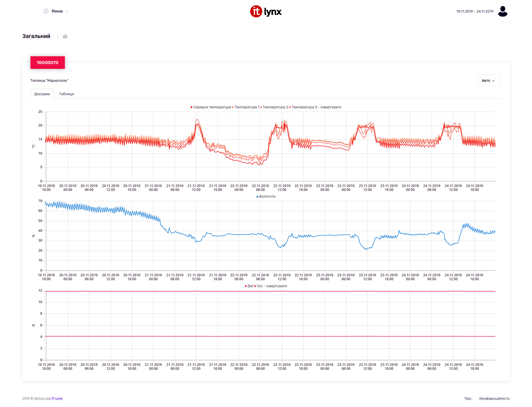Viewport: 532px width, 407px height.
Task: Go to home via house icon
Action: 65,37
